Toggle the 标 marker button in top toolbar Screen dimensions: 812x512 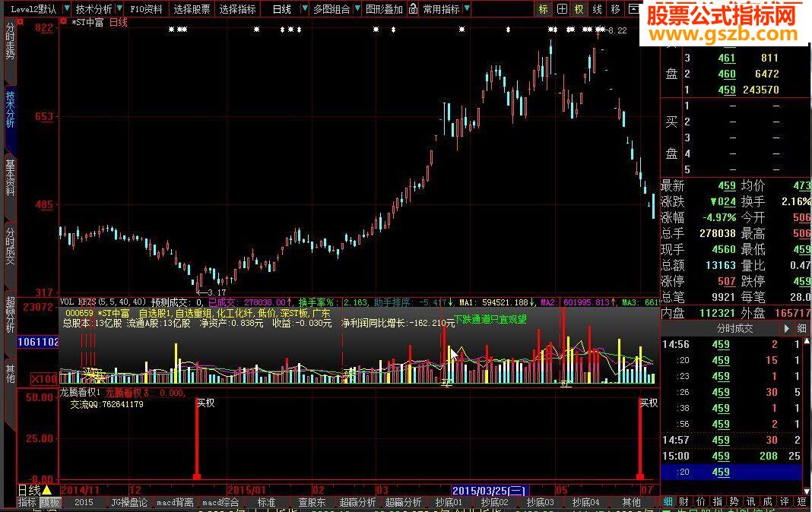click(x=543, y=9)
